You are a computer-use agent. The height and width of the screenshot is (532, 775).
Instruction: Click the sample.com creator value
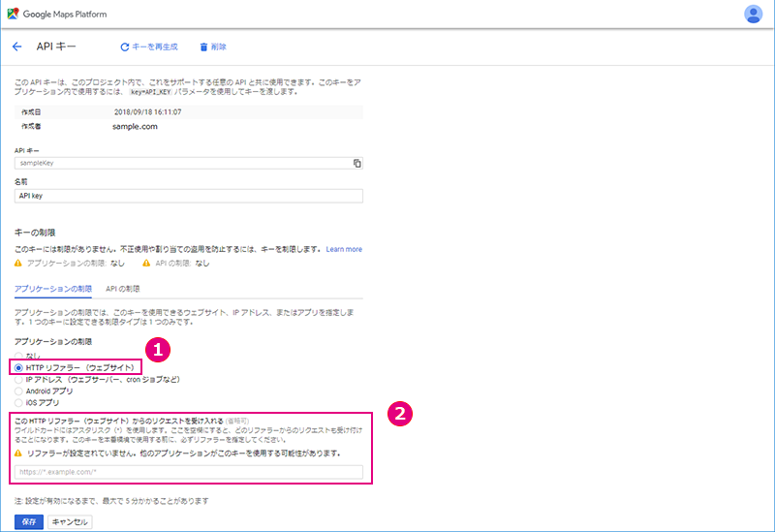135,127
